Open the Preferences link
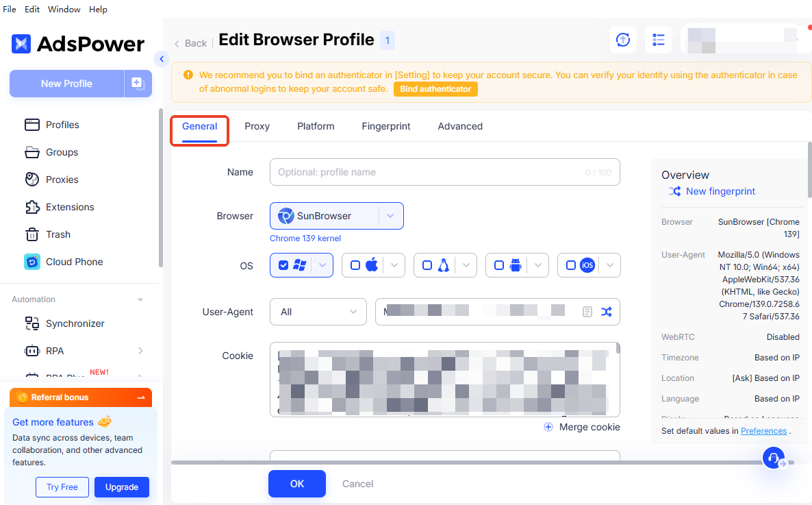This screenshot has width=812, height=505. click(x=763, y=431)
